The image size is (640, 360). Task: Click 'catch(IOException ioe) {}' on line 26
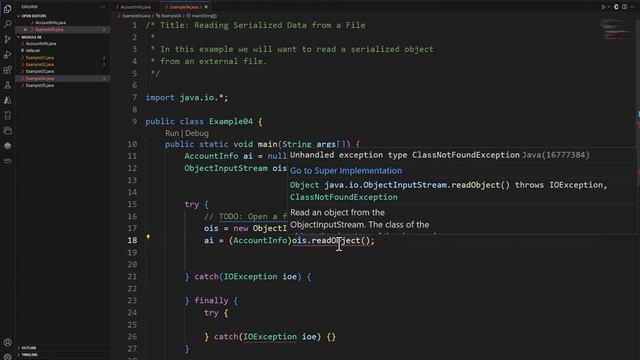pos(274,337)
